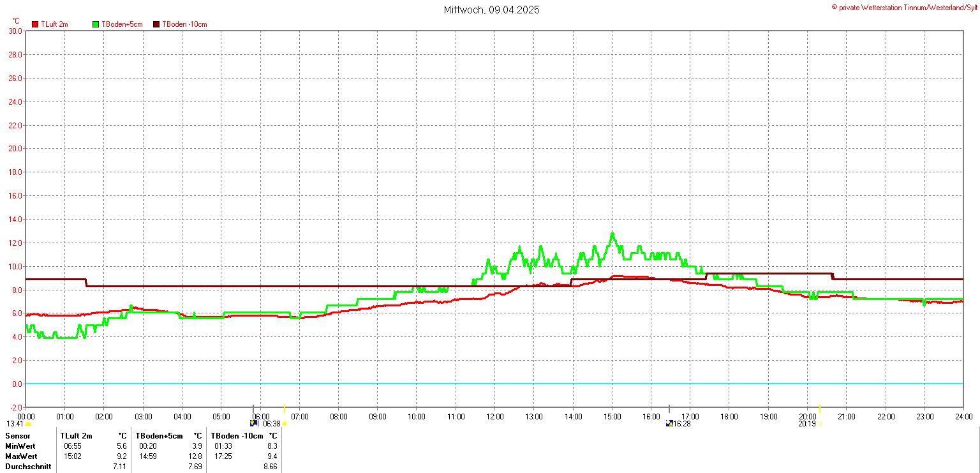Click the dark red TBoden -10cm legend swatch
The width and height of the screenshot is (980, 473).
[156, 24]
